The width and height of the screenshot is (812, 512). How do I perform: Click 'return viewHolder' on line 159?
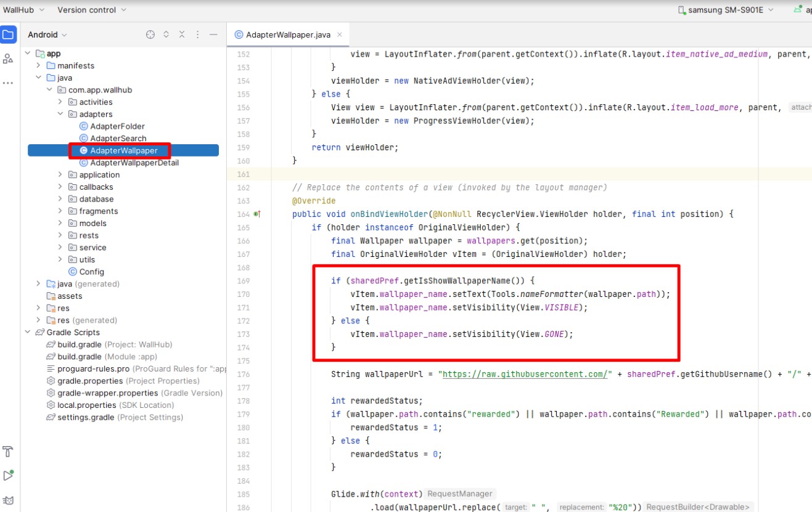pyautogui.click(x=353, y=147)
